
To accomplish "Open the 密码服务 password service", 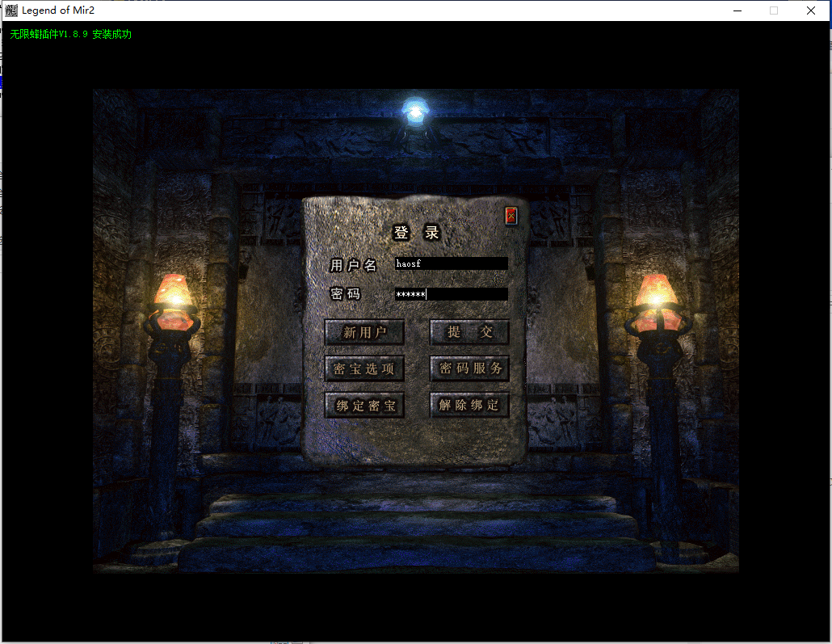I will click(469, 368).
